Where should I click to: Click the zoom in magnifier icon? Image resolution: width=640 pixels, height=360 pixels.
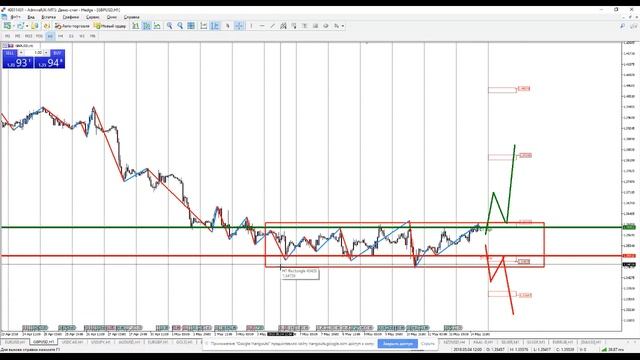click(x=169, y=26)
